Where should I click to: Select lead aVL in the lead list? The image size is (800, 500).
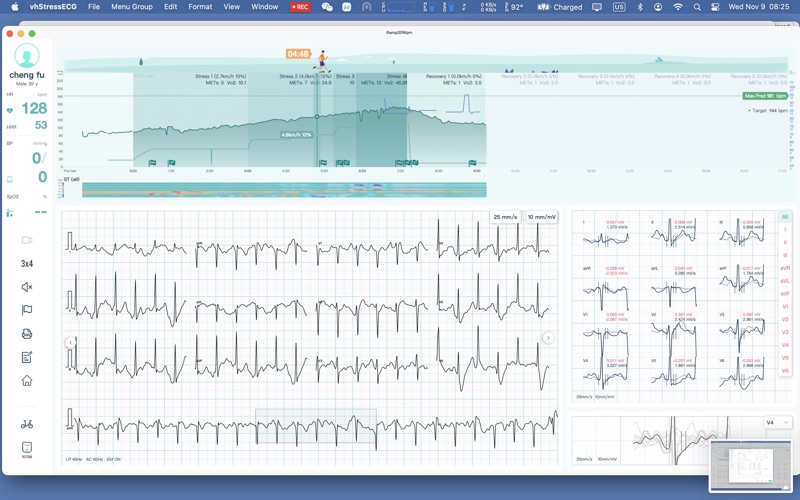785,281
